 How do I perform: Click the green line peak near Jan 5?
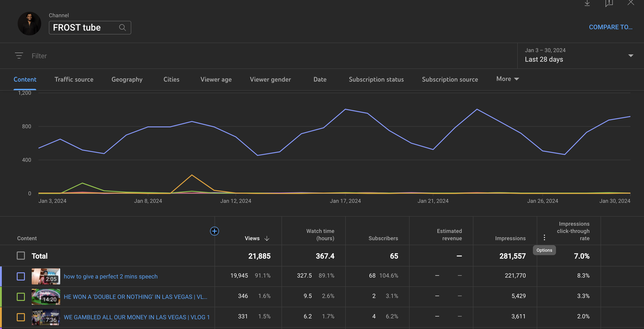pyautogui.click(x=82, y=183)
